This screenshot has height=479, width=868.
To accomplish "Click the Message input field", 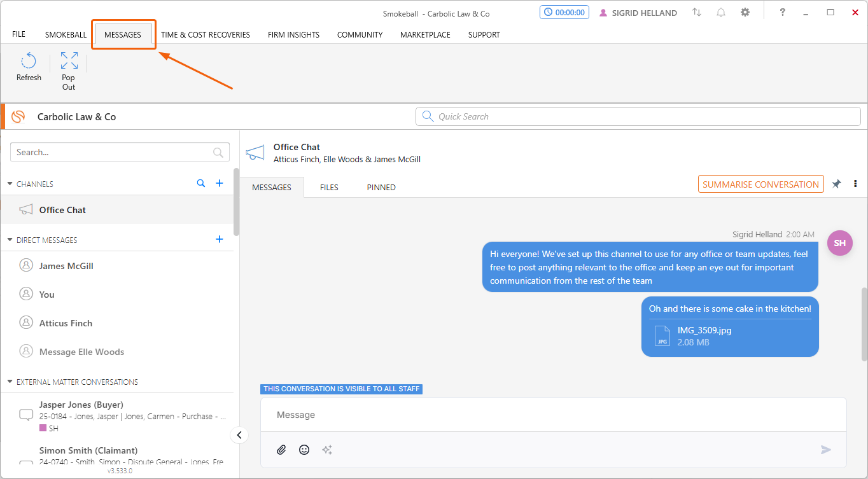I will (x=553, y=415).
